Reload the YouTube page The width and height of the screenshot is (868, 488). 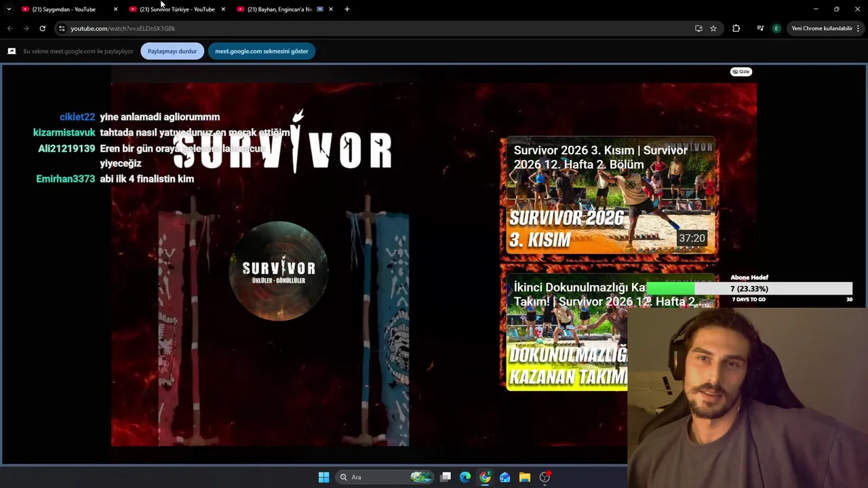click(42, 28)
